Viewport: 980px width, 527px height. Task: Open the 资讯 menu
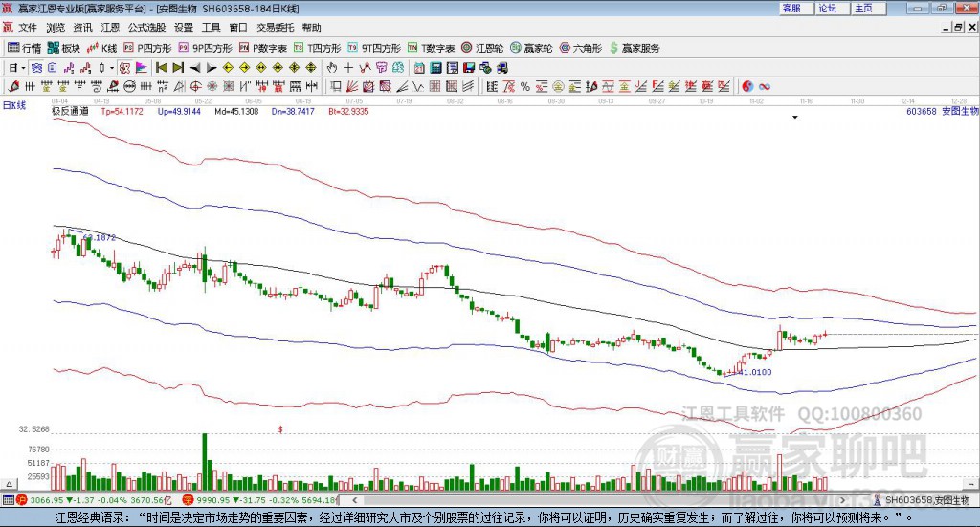point(82,28)
